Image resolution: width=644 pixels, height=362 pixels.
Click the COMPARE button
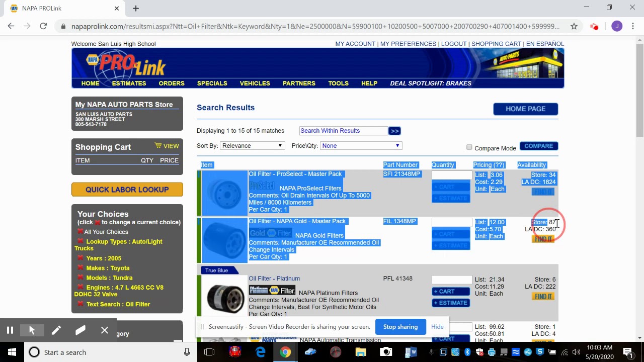coord(538,146)
